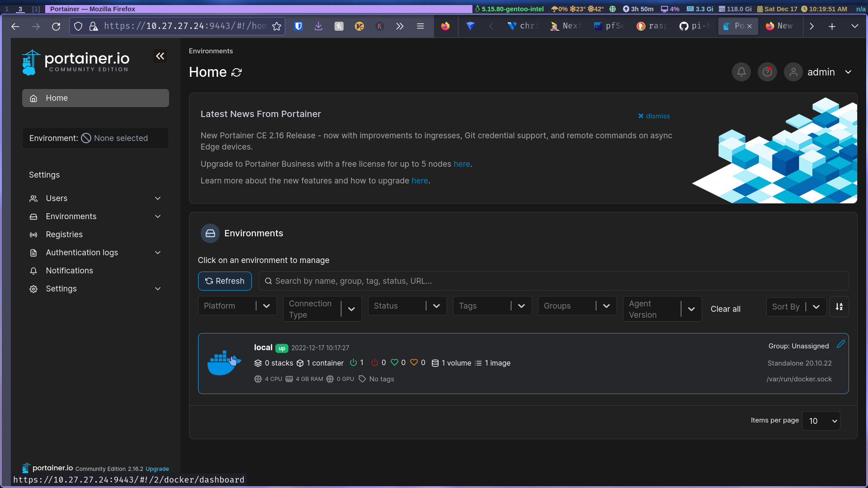868x488 pixels.
Task: Select Home in the sidebar
Action: (95, 98)
